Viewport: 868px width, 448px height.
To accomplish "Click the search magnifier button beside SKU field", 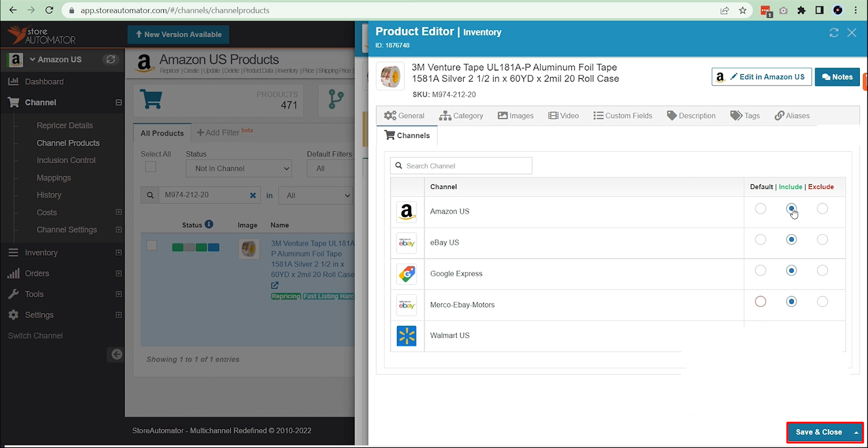I will click(x=150, y=195).
